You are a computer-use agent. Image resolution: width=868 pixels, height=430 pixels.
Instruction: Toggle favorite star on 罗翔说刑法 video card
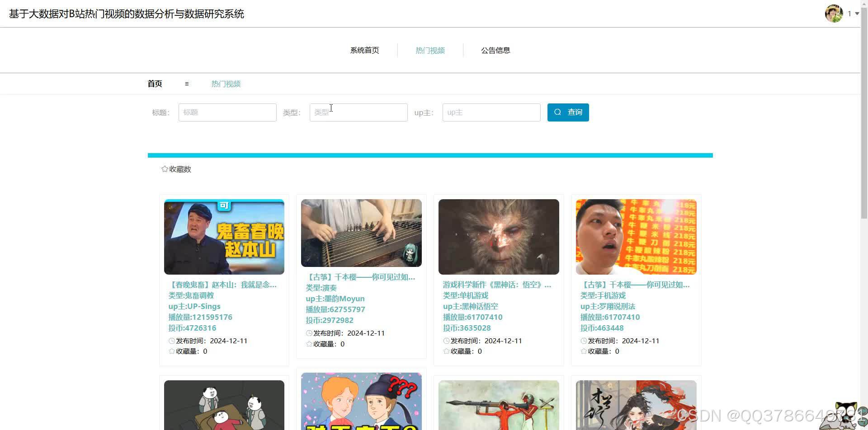583,351
